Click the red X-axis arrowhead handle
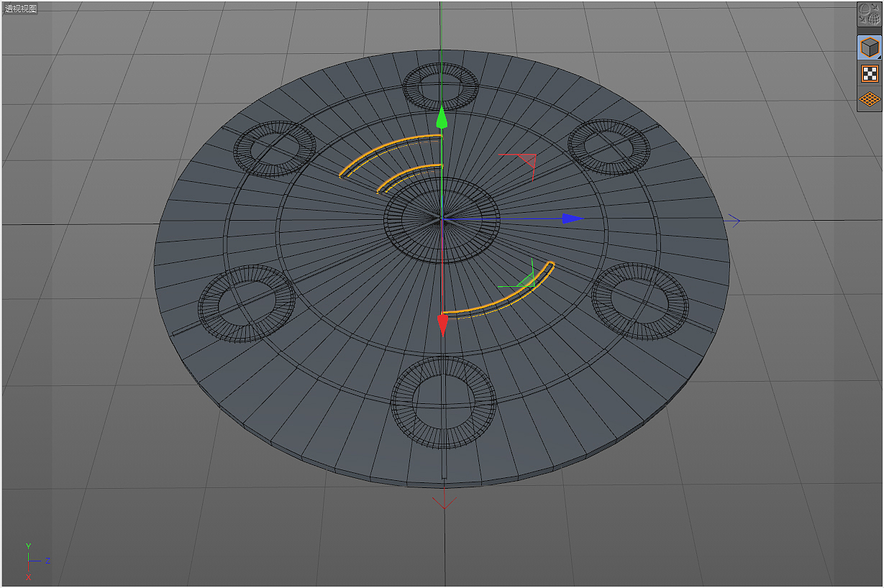 coord(442,326)
